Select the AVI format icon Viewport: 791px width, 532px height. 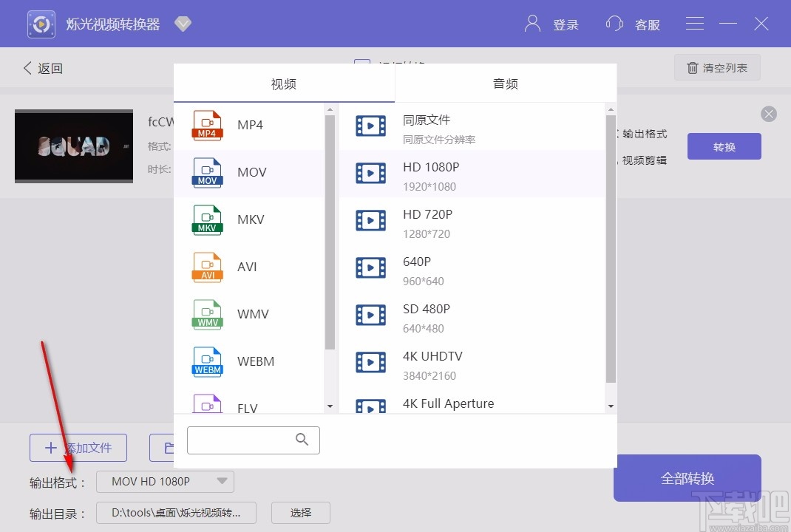206,267
